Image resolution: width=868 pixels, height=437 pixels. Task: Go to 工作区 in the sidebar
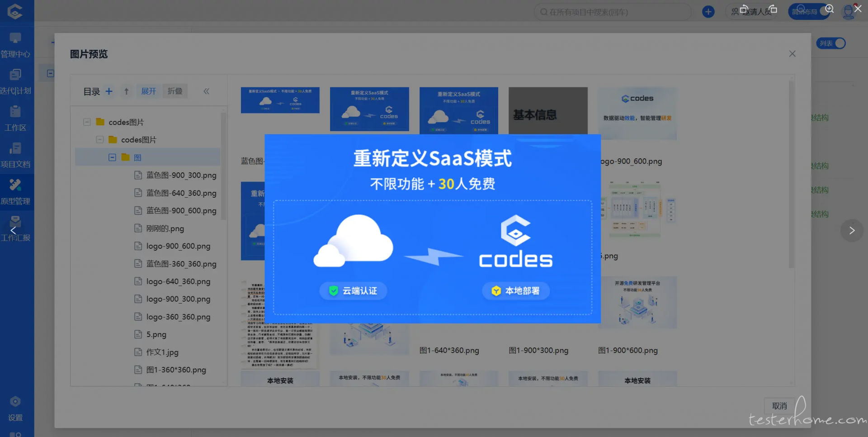(x=15, y=119)
